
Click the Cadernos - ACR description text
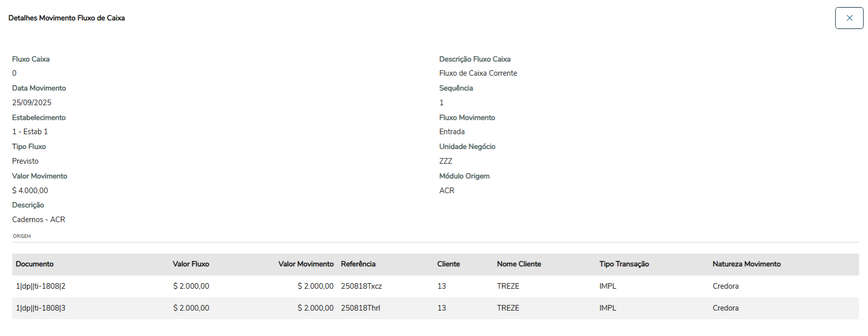[x=39, y=220]
